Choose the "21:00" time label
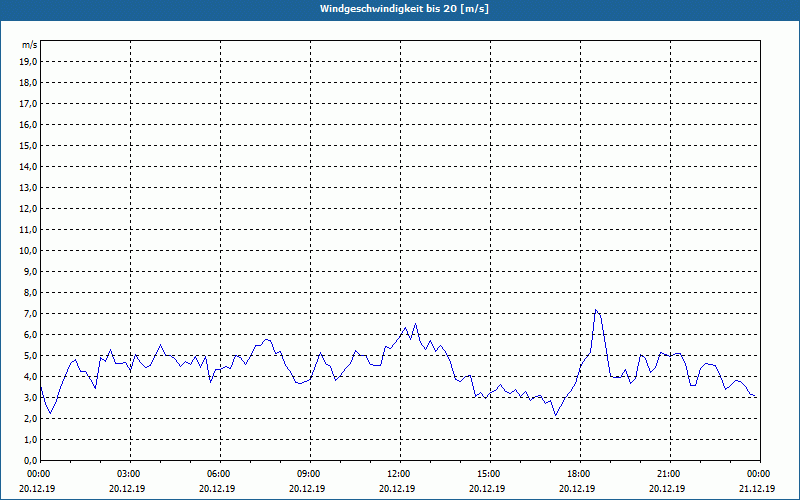 670,474
